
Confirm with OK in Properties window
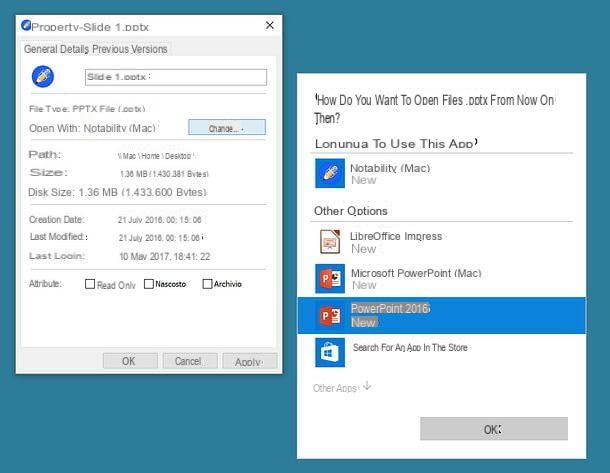(130, 361)
